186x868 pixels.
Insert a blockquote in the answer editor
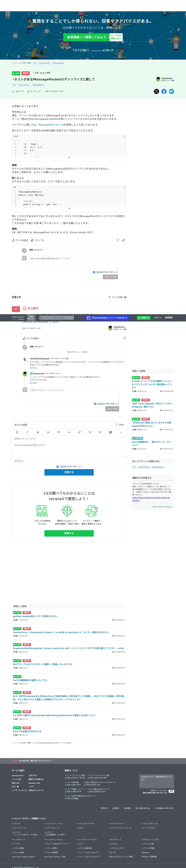coord(58,432)
